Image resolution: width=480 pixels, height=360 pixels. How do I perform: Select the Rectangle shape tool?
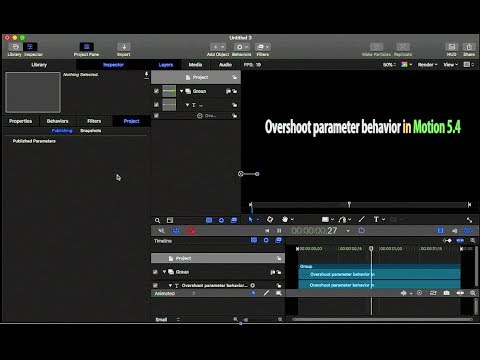[x=325, y=219]
